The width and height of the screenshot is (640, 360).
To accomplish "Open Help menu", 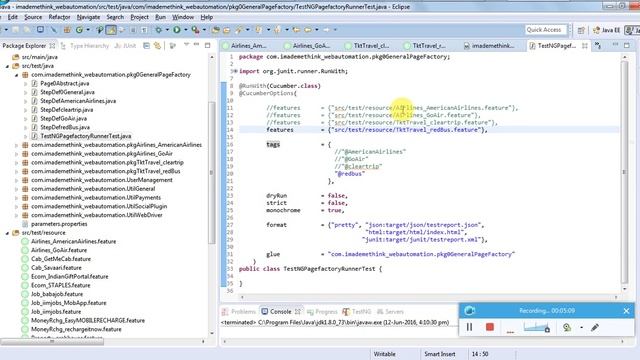I will [x=207, y=17].
